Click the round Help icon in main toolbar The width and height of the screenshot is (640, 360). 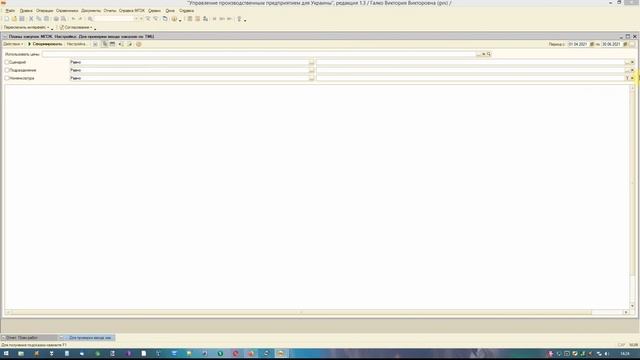[174, 19]
